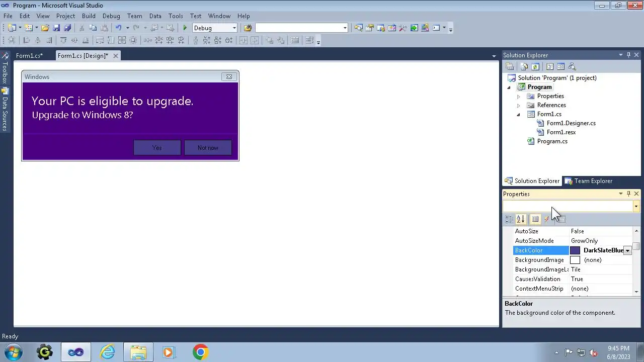Click the Align Tops layout icon

point(63,40)
